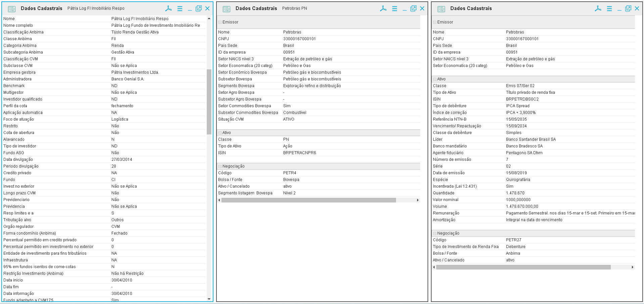644x304 pixels.
Task: Click the vertical scrollbar thumb in Pátria Log panel
Action: tap(209, 102)
